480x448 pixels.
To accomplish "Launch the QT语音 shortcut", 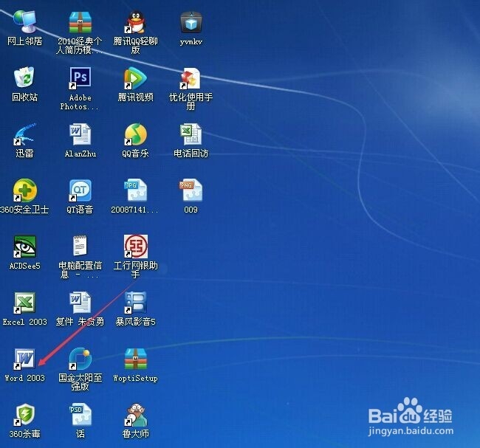I will click(80, 190).
